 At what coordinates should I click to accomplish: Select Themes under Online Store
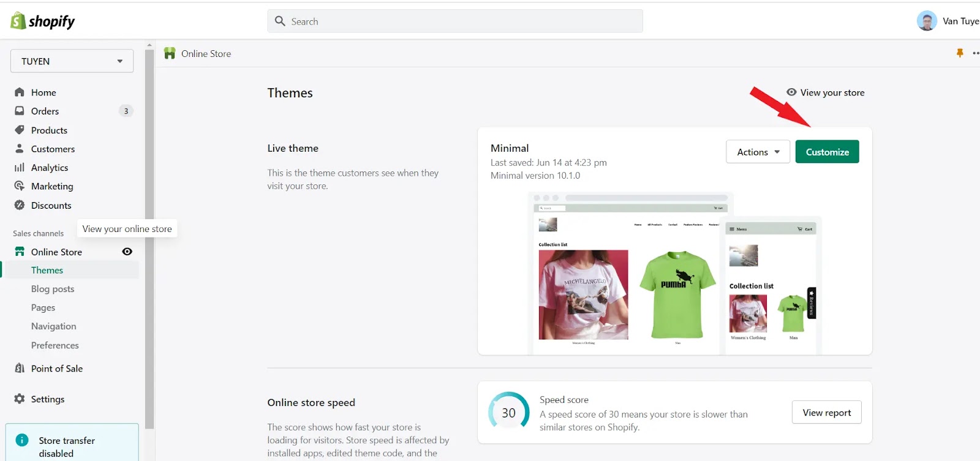point(47,270)
